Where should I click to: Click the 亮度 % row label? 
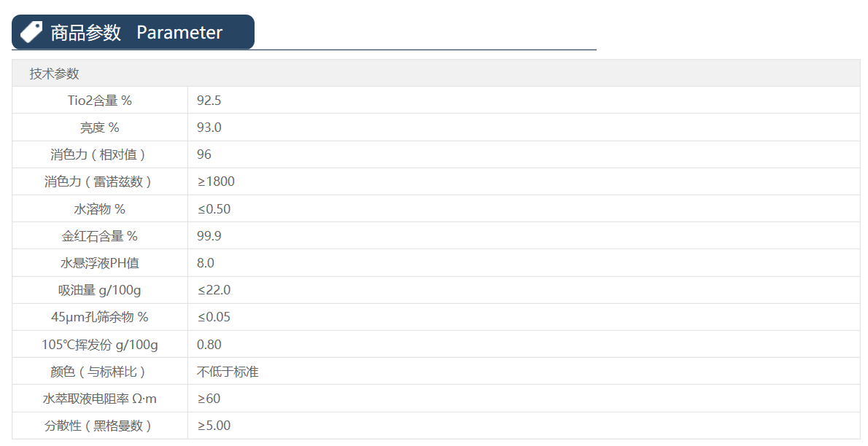[x=100, y=128]
